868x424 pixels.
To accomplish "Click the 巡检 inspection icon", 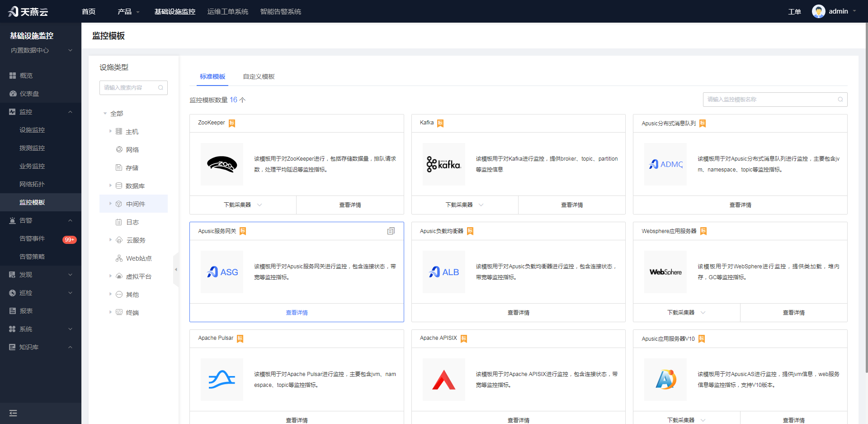I will coord(13,293).
